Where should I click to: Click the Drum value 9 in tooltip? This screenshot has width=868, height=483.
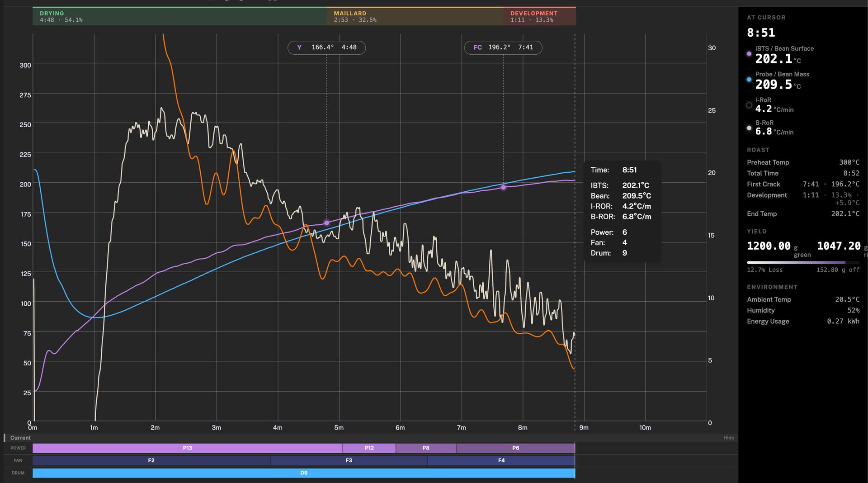pos(624,253)
